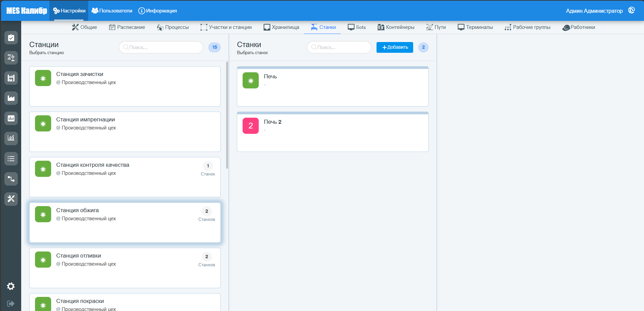Viewport: 644px width, 311px height.
Task: Focus the machines search field
Action: pyautogui.click(x=339, y=47)
